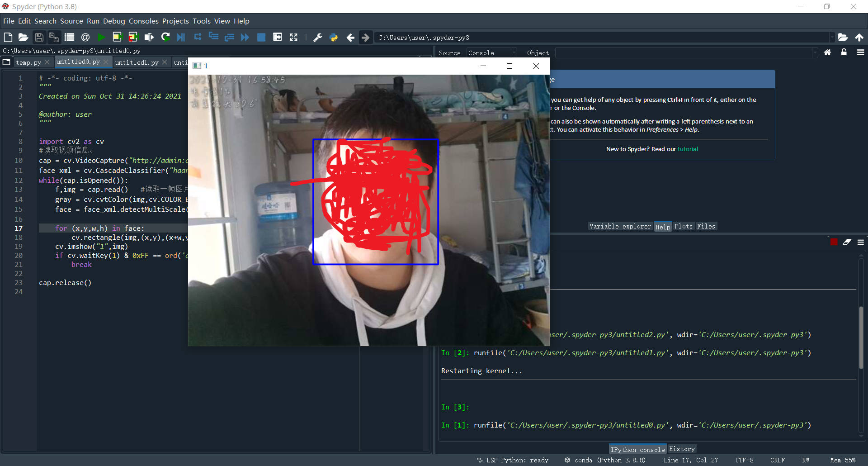Create a new file with the toolbar icon
The width and height of the screenshot is (868, 466).
(x=8, y=37)
